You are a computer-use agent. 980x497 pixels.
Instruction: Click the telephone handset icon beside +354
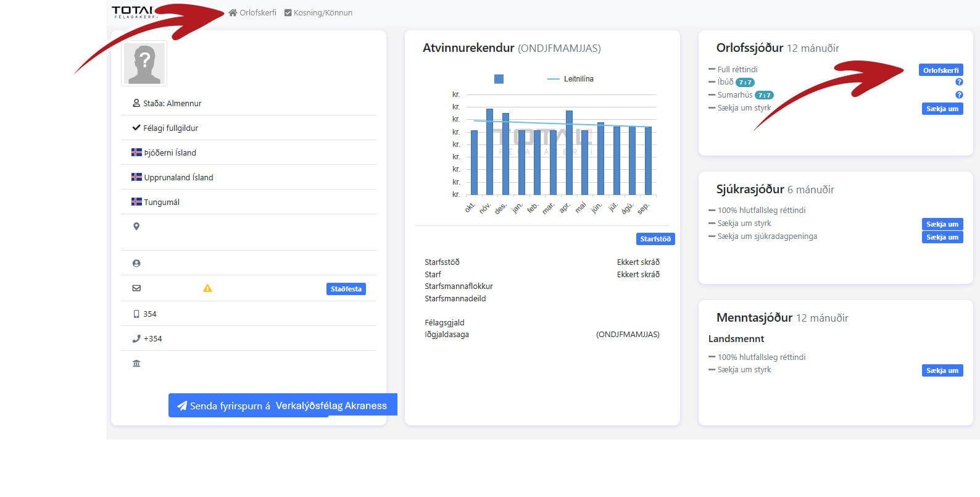(x=136, y=339)
